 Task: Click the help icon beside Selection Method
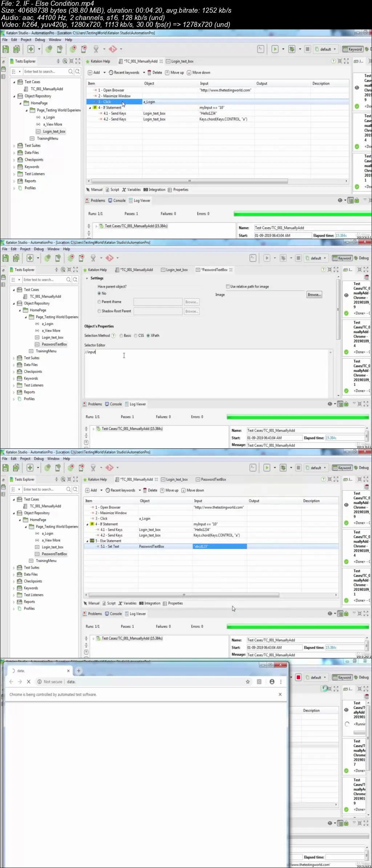point(113,335)
